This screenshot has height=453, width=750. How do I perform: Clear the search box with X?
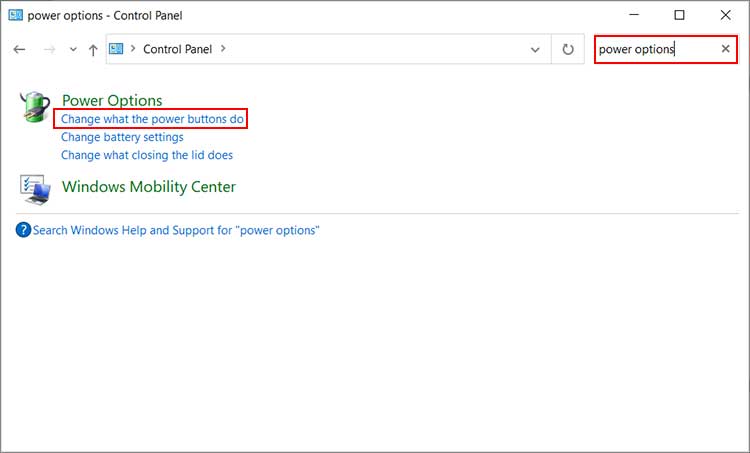coord(726,49)
